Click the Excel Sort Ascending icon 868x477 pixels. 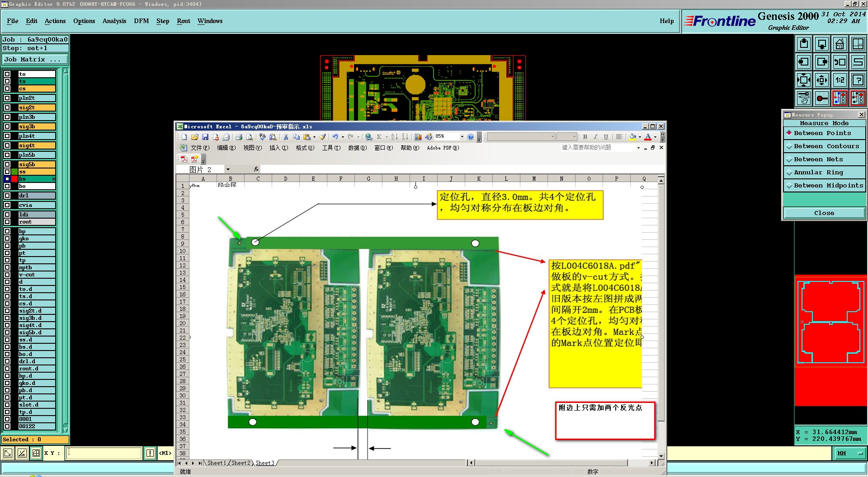[394, 137]
